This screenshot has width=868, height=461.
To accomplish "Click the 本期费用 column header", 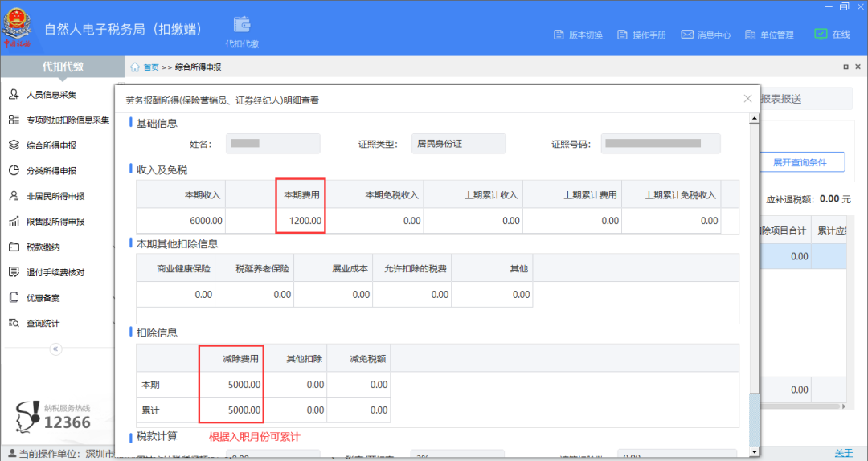I will tap(301, 195).
